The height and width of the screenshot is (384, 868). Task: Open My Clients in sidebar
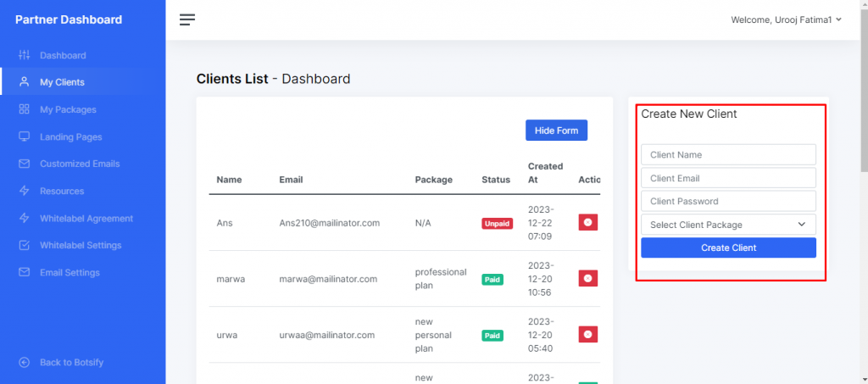(62, 82)
